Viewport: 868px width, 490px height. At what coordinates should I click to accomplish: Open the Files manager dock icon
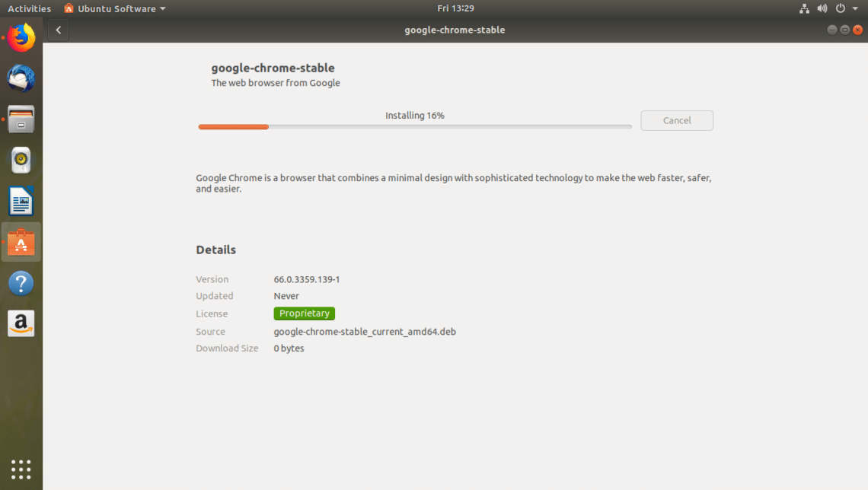click(21, 119)
